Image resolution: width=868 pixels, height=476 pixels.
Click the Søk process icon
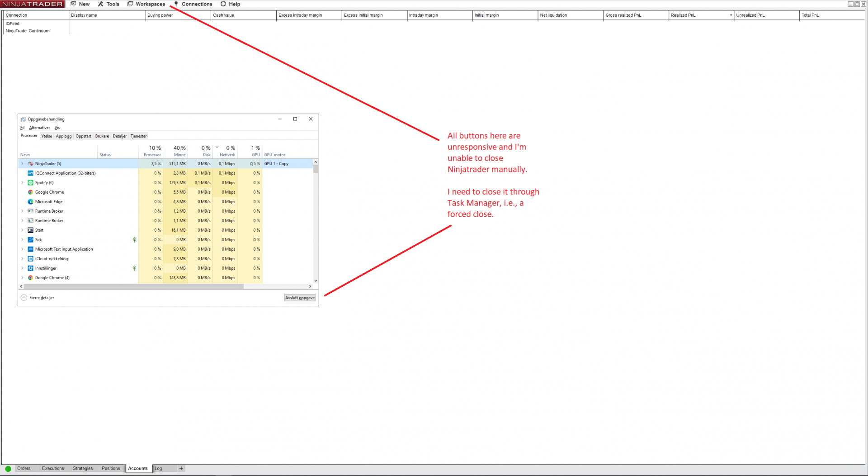[x=30, y=240]
